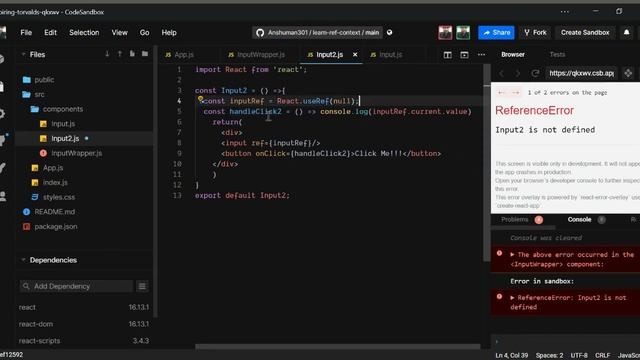640x360 pixels.
Task: Open dependency list menu icon
Action: coord(142,286)
